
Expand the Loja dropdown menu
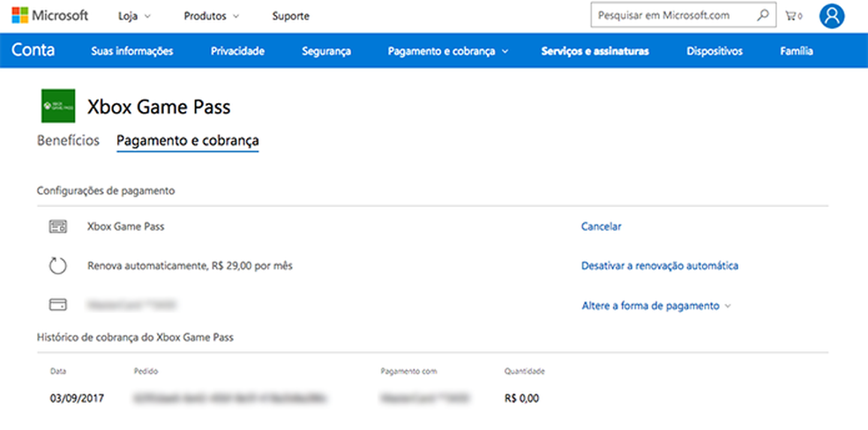(134, 16)
